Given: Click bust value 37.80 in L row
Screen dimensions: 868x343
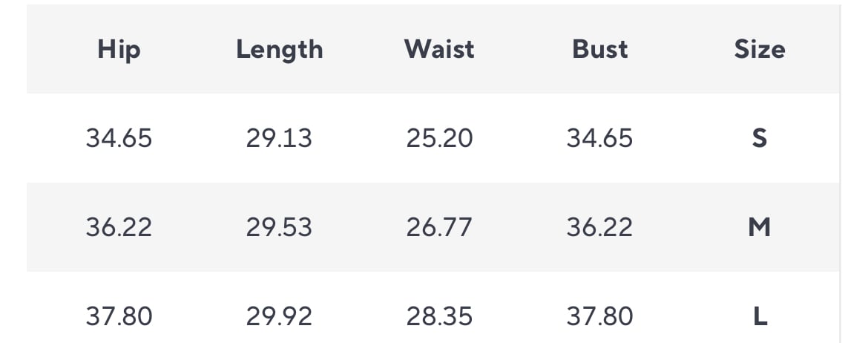Looking at the screenshot, I should coord(599,316).
